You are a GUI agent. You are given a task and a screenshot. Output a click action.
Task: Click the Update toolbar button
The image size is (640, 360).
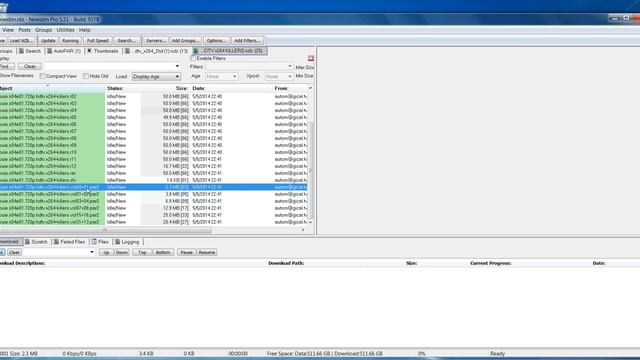tap(48, 41)
